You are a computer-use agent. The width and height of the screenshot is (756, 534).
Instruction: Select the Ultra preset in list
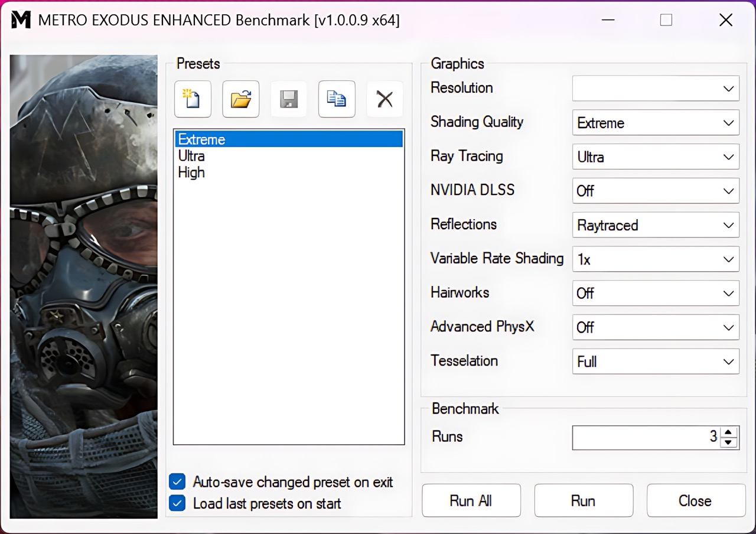click(289, 156)
